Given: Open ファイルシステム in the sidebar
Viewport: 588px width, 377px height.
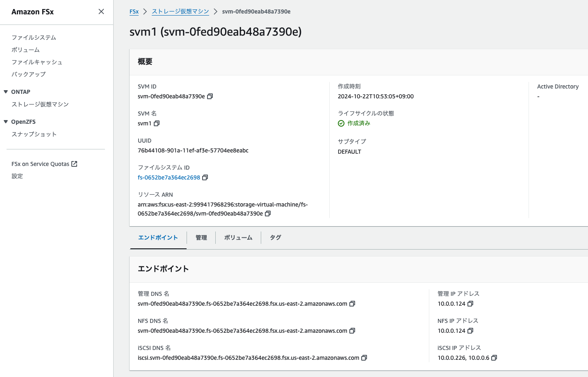Looking at the screenshot, I should [x=34, y=37].
